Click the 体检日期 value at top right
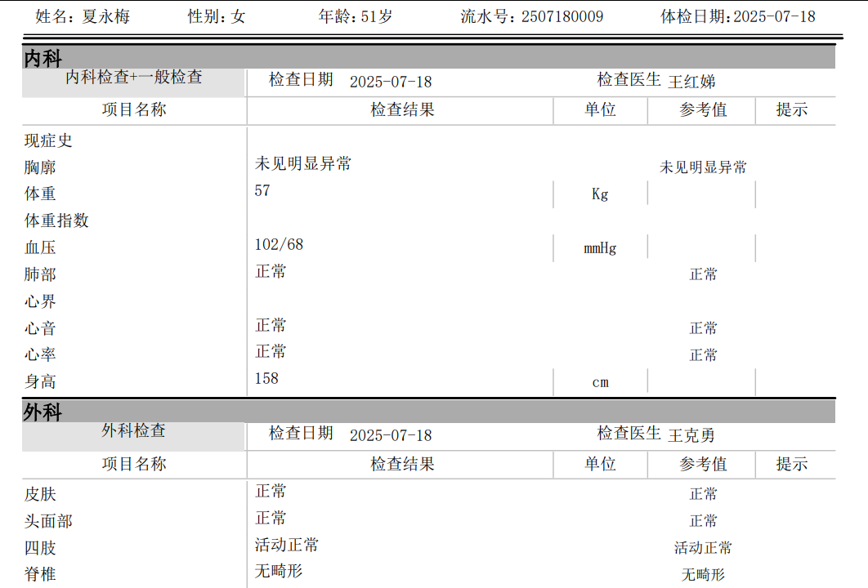This screenshot has width=868, height=588. point(774,16)
